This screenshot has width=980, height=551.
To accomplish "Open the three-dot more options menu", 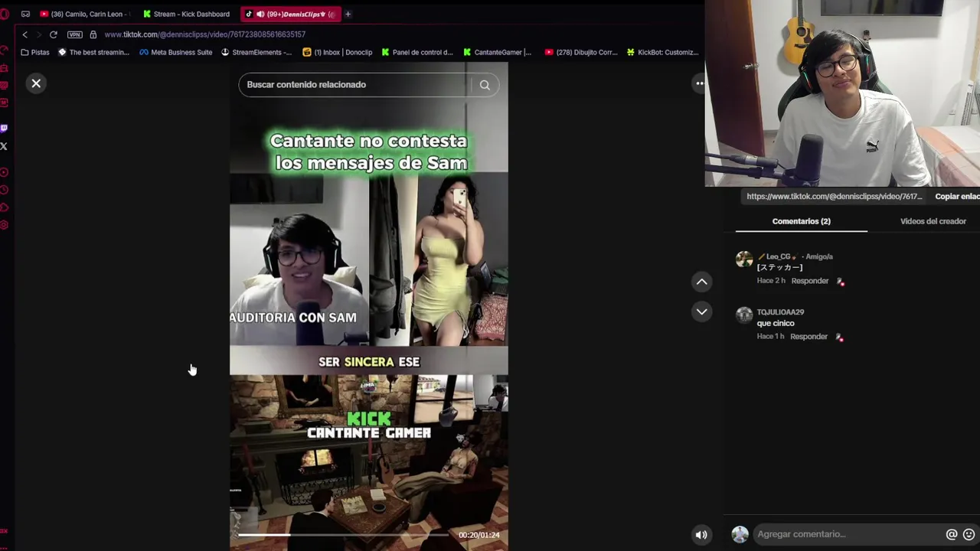I will click(x=699, y=83).
